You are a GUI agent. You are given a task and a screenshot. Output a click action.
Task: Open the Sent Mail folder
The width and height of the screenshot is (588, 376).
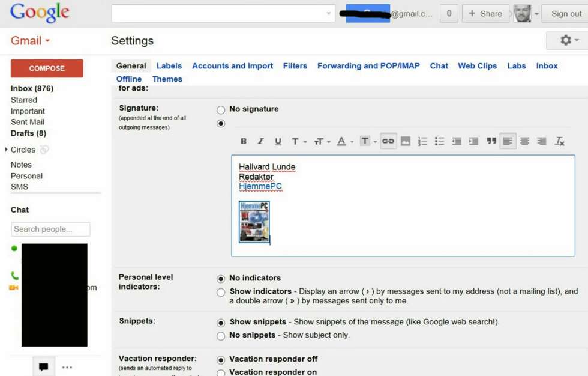tap(28, 122)
